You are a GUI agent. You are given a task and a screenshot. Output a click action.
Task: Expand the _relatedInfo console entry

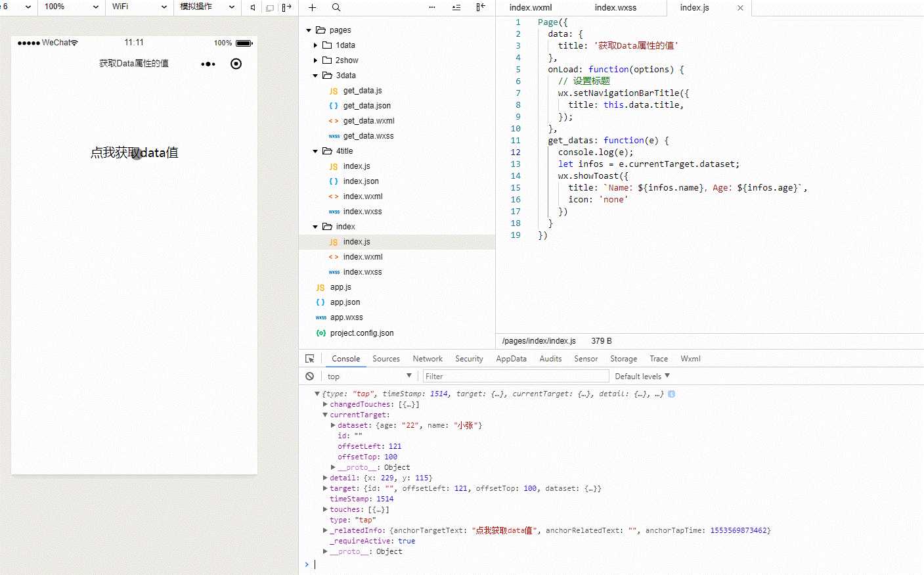tap(325, 530)
